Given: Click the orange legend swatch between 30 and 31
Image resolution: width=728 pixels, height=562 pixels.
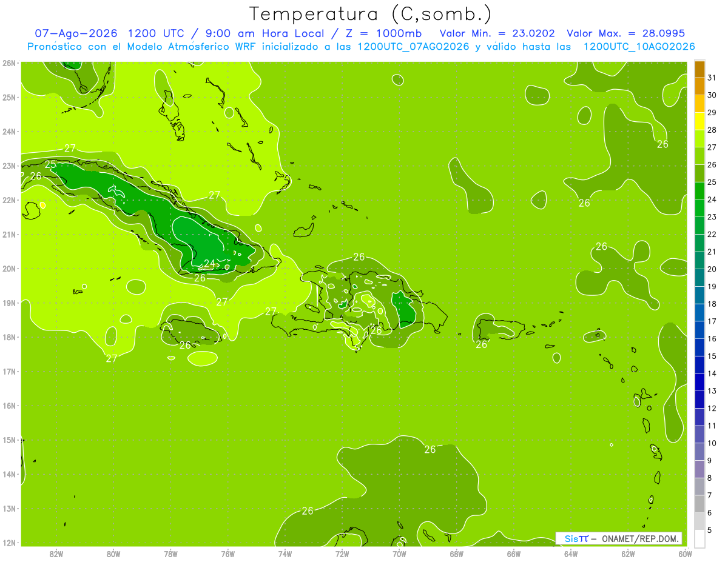Looking at the screenshot, I should 699,86.
